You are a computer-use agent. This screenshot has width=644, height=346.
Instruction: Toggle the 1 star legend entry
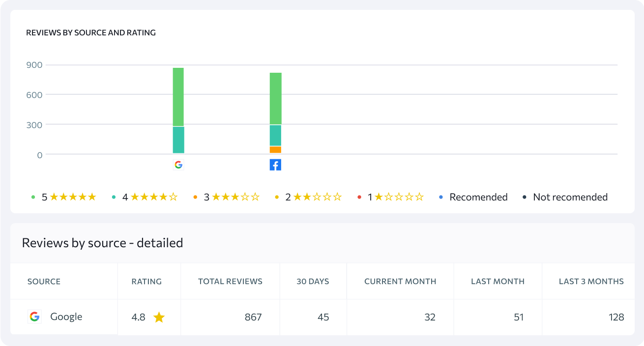point(390,197)
